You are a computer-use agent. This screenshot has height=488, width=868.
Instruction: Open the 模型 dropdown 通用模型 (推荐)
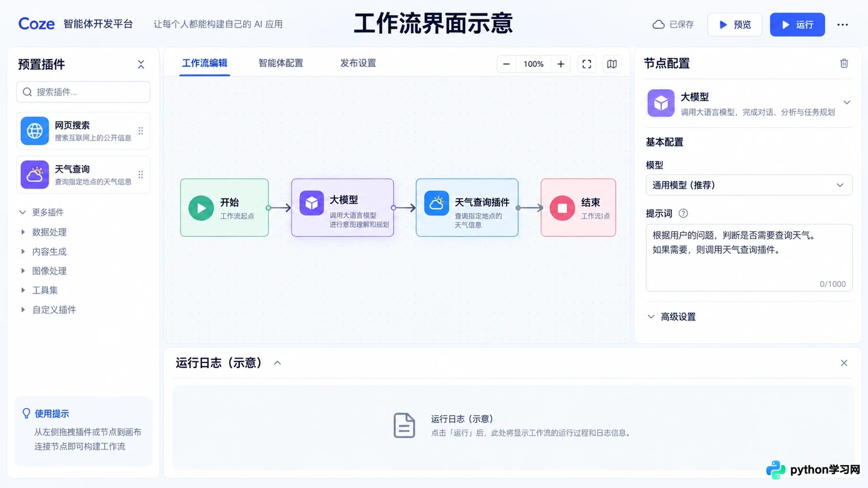pos(749,185)
